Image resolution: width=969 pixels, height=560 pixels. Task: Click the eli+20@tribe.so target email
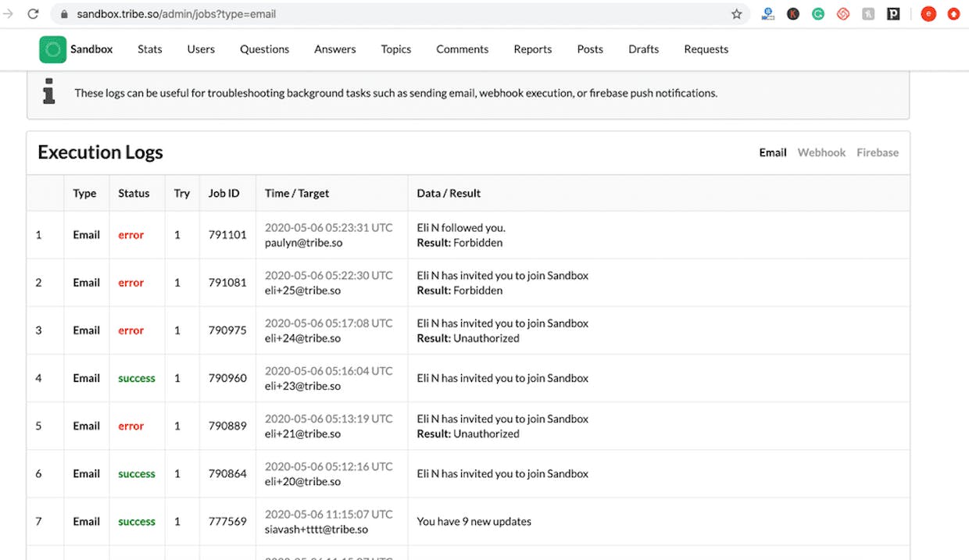point(302,481)
